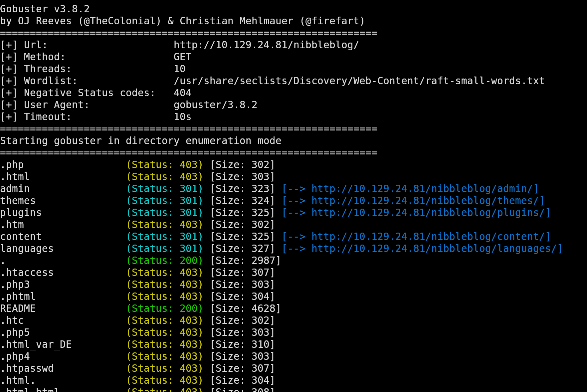Viewport: 587px width, 392px height.
Task: Click the target URL http://10.129.24.81/nibbleblog/
Action: [266, 45]
